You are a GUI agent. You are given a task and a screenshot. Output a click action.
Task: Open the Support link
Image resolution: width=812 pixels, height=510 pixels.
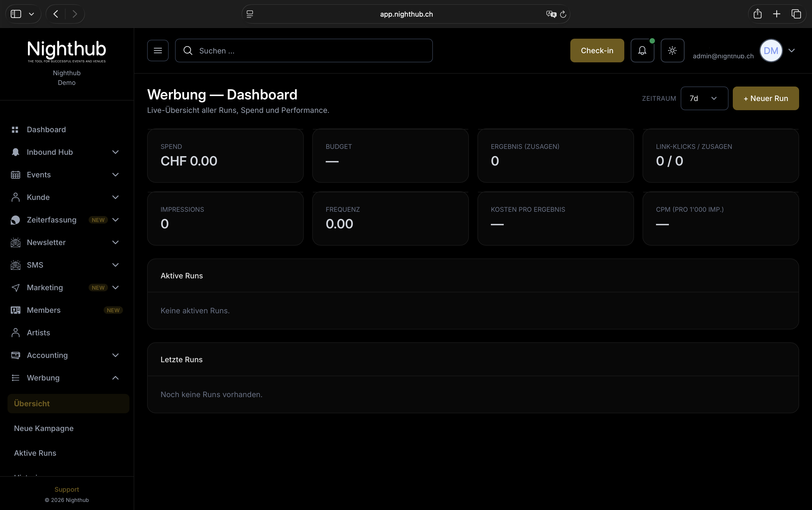point(67,489)
